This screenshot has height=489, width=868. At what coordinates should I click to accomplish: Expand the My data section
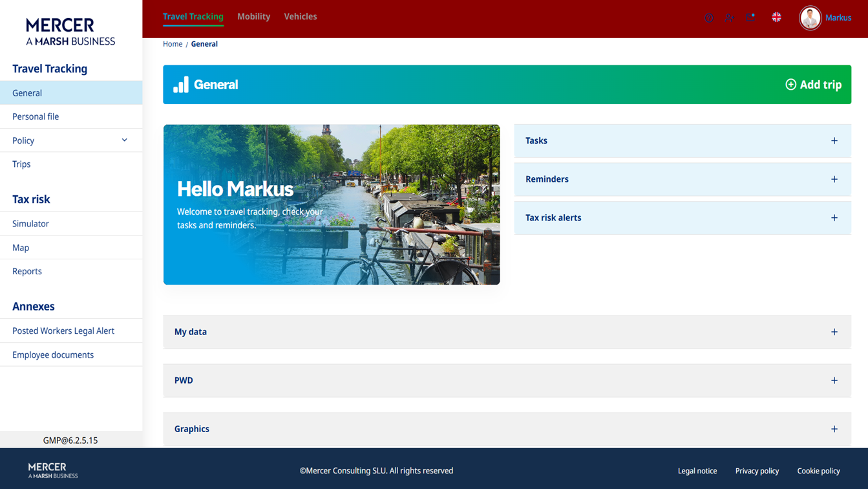click(834, 332)
